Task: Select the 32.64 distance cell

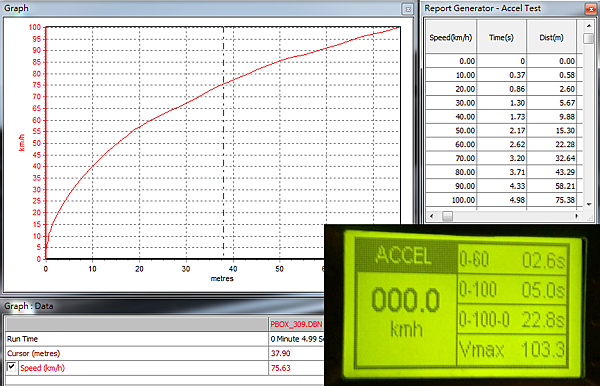Action: click(551, 158)
